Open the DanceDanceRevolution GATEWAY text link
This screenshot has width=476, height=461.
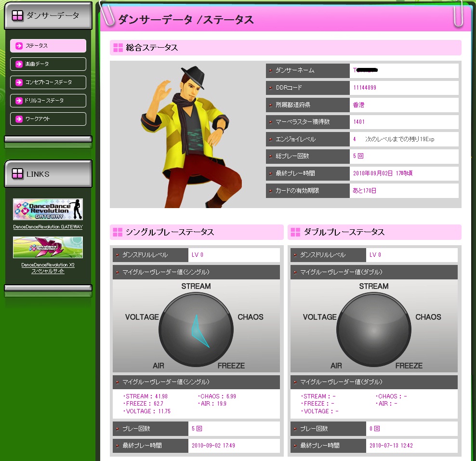click(x=48, y=227)
